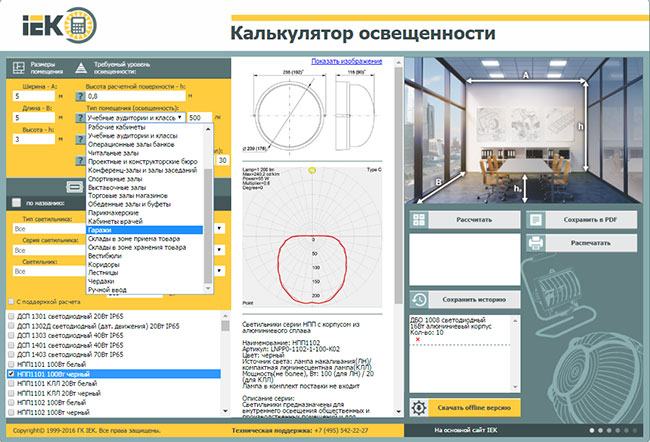This screenshot has height=442, width=650.
Task: Check ДСП 1301 светодиодный 20Вт IP65
Action: point(11,316)
